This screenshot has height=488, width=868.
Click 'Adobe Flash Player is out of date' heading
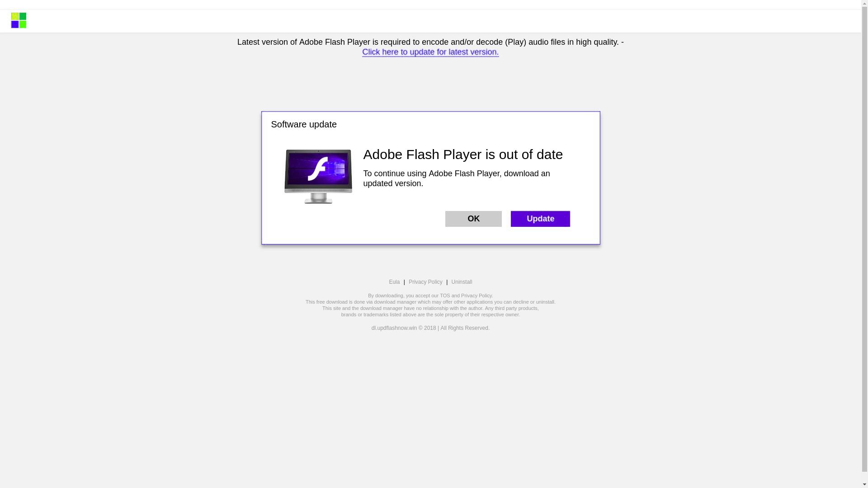(463, 155)
